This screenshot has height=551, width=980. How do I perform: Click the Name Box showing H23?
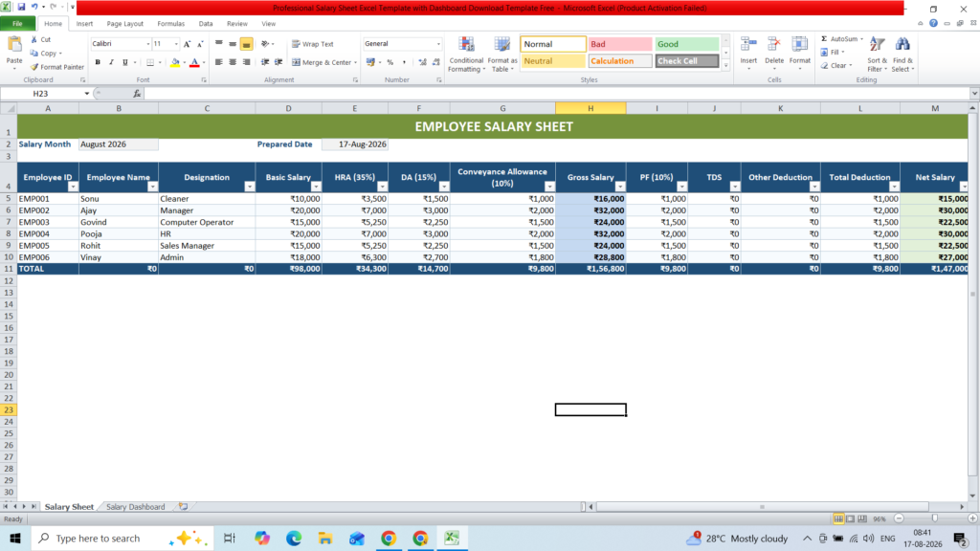pyautogui.click(x=40, y=94)
